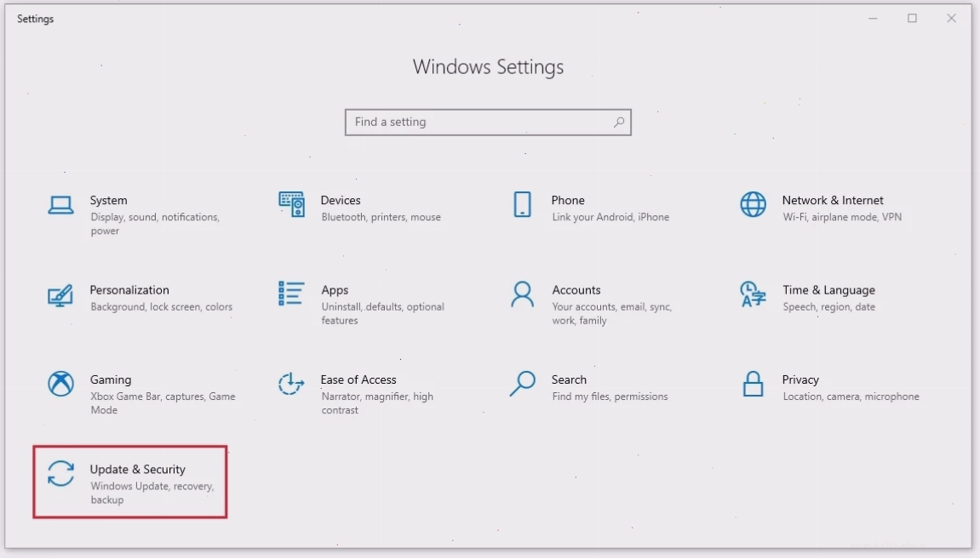Choose the Personalization title

[129, 290]
